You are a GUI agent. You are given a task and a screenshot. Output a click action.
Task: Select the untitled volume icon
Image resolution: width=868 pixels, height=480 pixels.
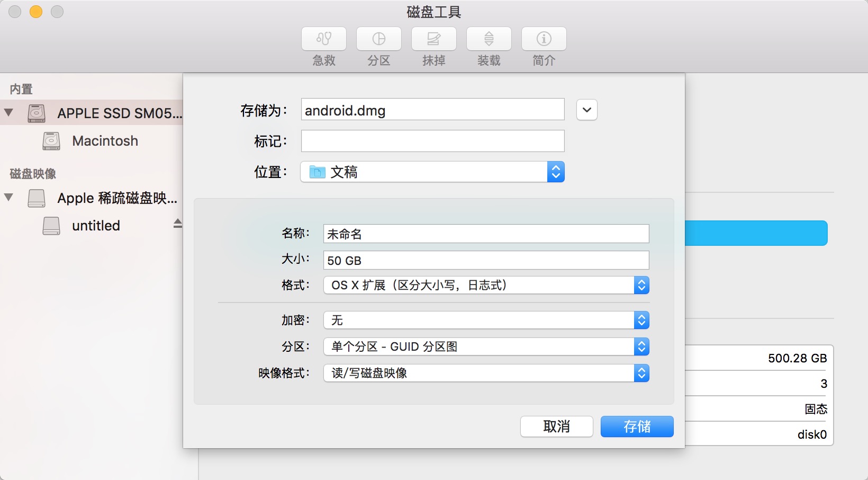coord(51,226)
